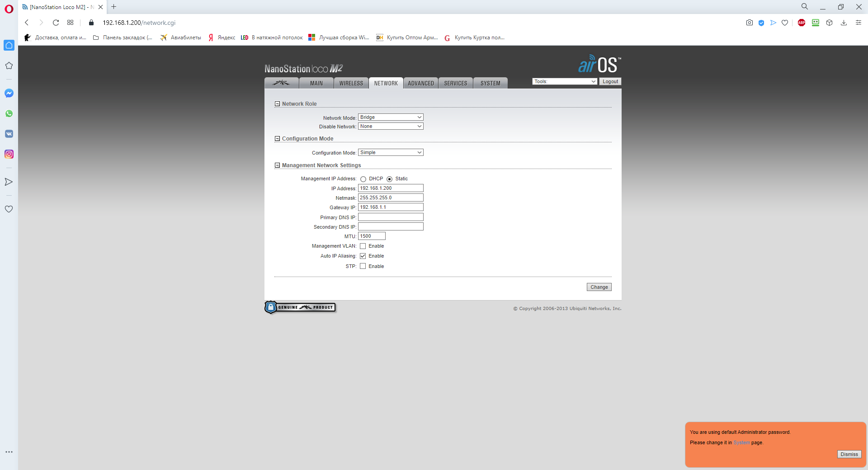Open the Network Mode dropdown
This screenshot has width=868, height=470.
point(391,117)
